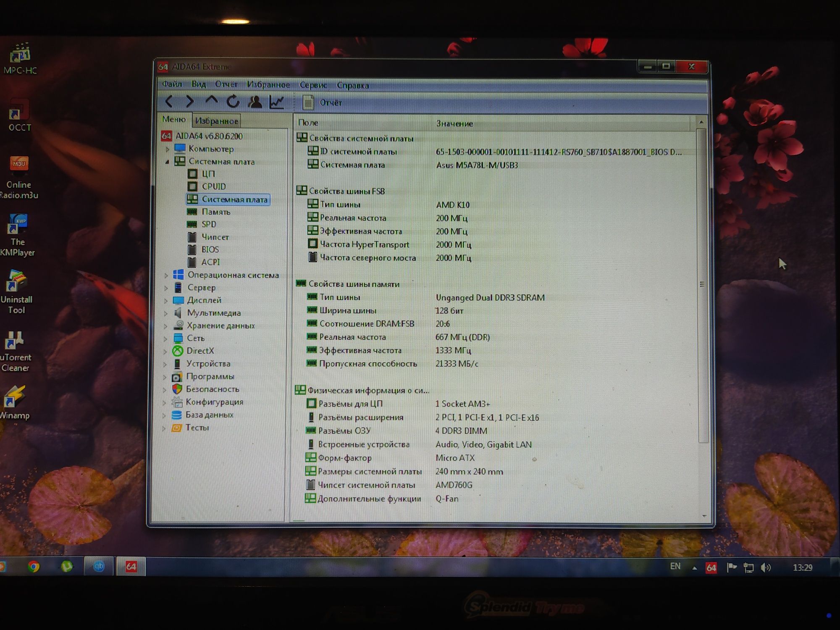
Task: Click the up-level arrow in toolbar
Action: (211, 101)
